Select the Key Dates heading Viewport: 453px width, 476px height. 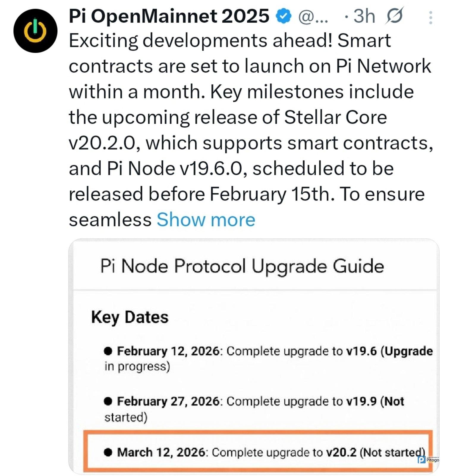pos(130,317)
